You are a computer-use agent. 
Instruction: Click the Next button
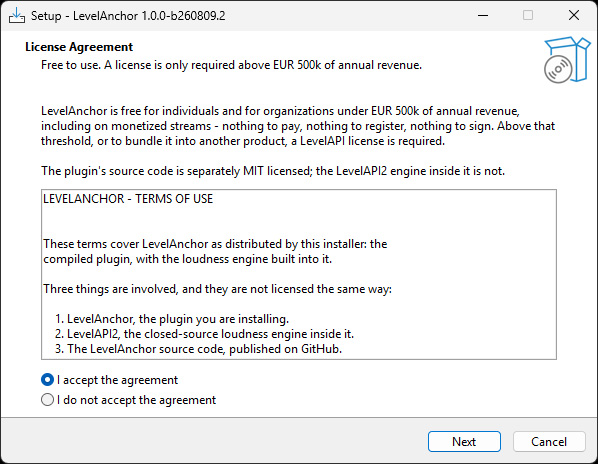coord(464,442)
